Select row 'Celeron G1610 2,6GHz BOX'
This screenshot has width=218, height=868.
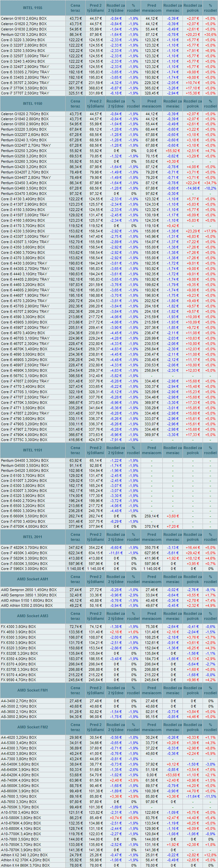(109, 18)
